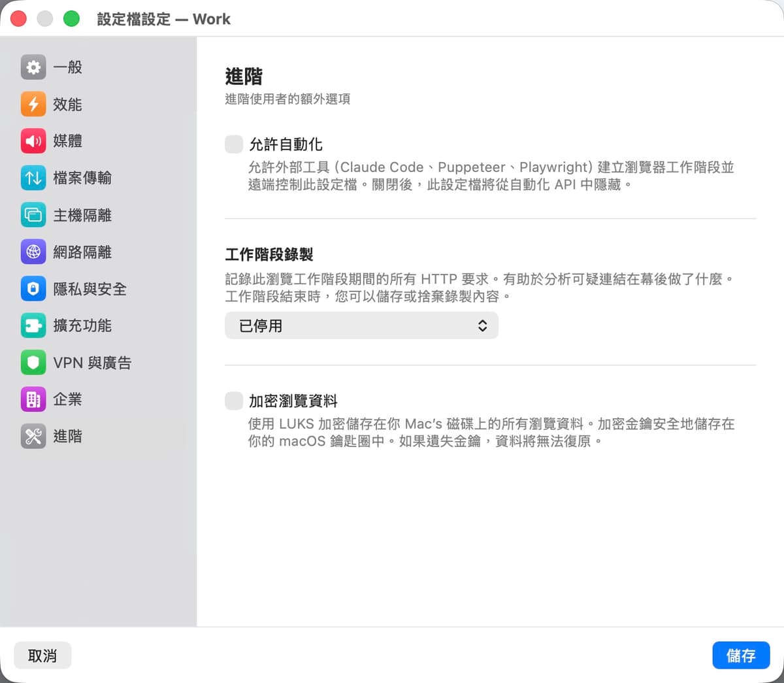Click the lightning bolt icon for 效能

[x=33, y=104]
